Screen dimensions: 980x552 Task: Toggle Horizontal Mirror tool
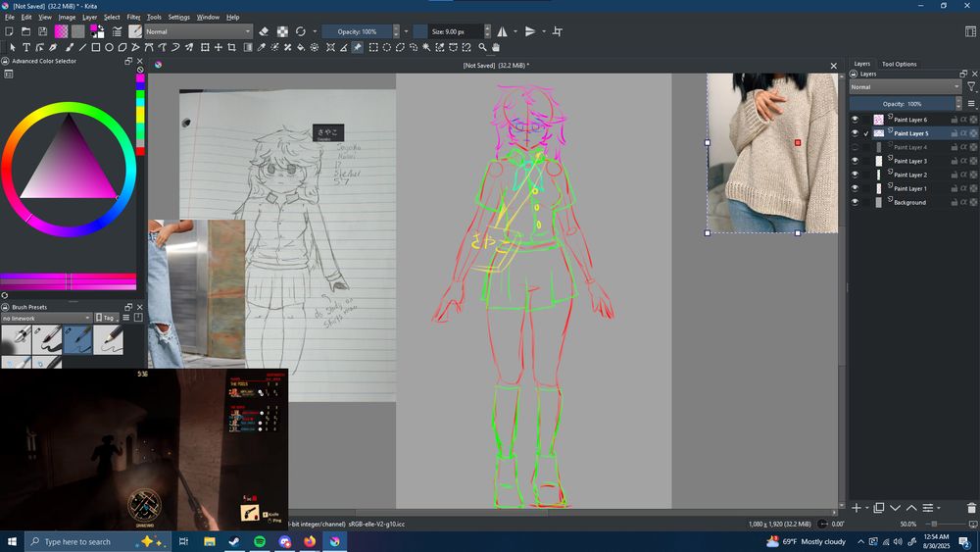(502, 31)
